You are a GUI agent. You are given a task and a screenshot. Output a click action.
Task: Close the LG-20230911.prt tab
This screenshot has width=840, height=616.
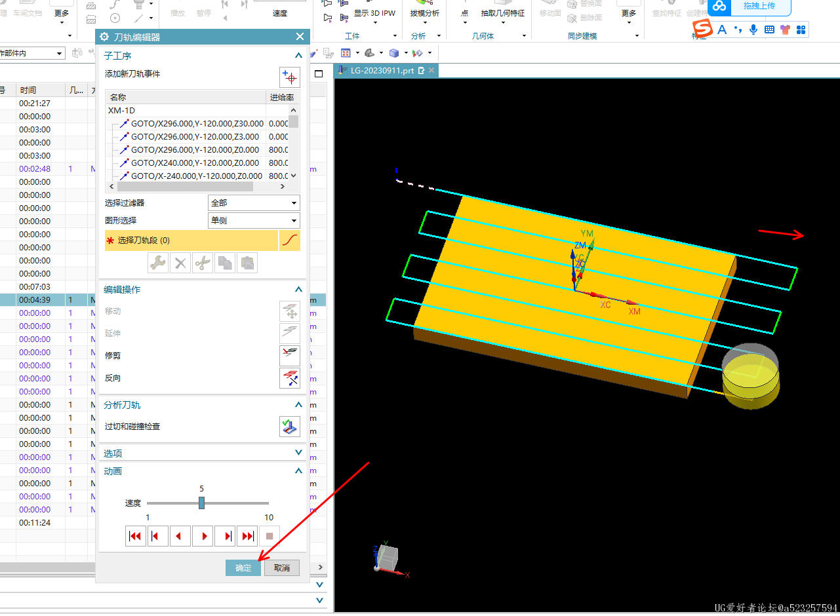pyautogui.click(x=431, y=71)
